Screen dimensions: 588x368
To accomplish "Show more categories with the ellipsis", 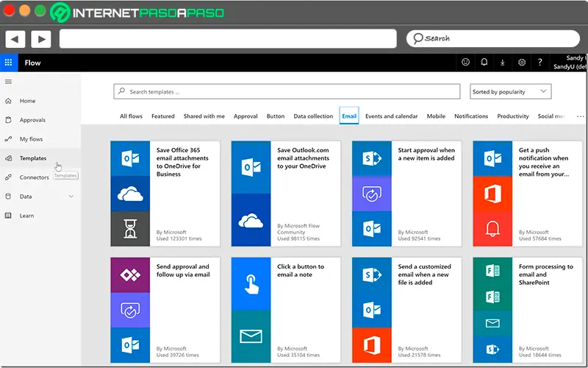I will tap(580, 116).
